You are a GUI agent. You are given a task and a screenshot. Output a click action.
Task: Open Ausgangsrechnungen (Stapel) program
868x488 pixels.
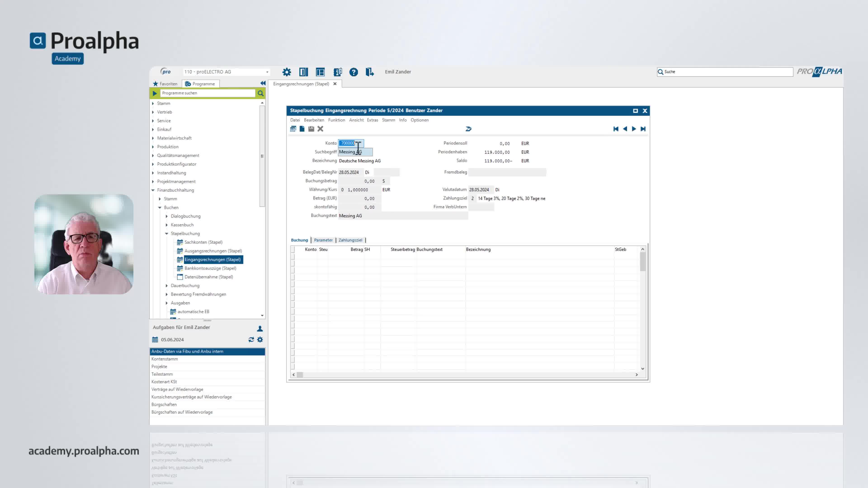213,251
